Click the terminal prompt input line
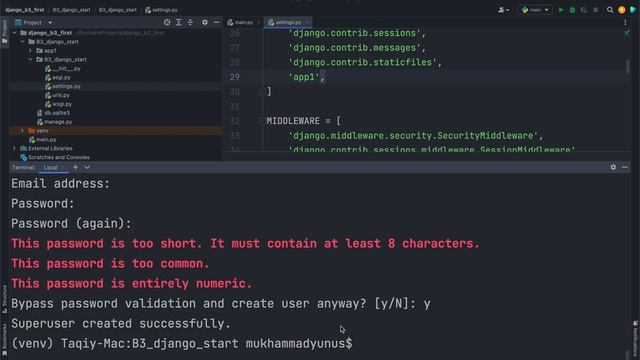Screen dimensions: 640x360 tap(182, 344)
